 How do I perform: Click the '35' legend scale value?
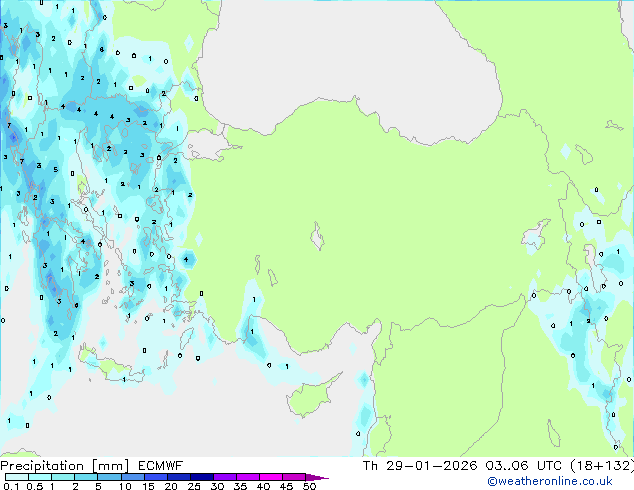pos(240,486)
